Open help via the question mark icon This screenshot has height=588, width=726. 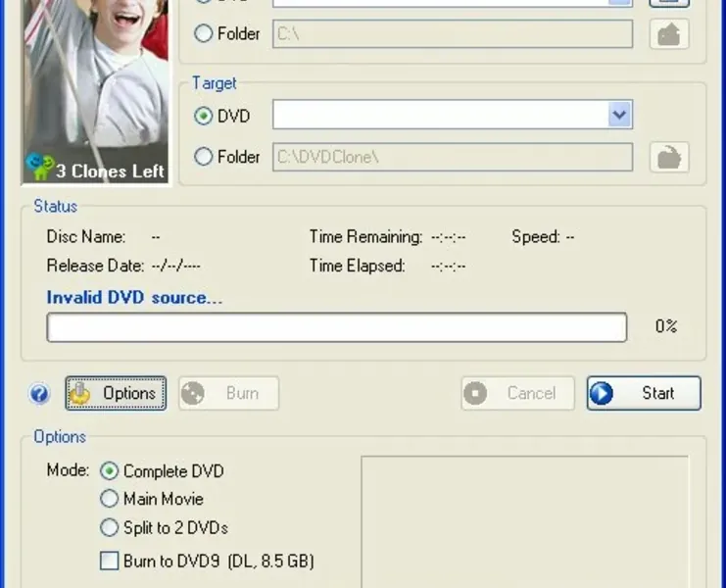click(x=39, y=394)
